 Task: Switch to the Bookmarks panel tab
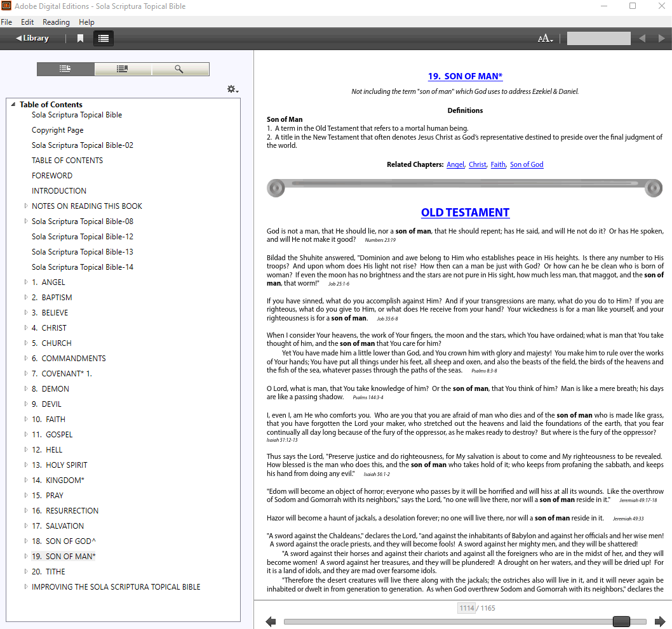click(x=123, y=69)
